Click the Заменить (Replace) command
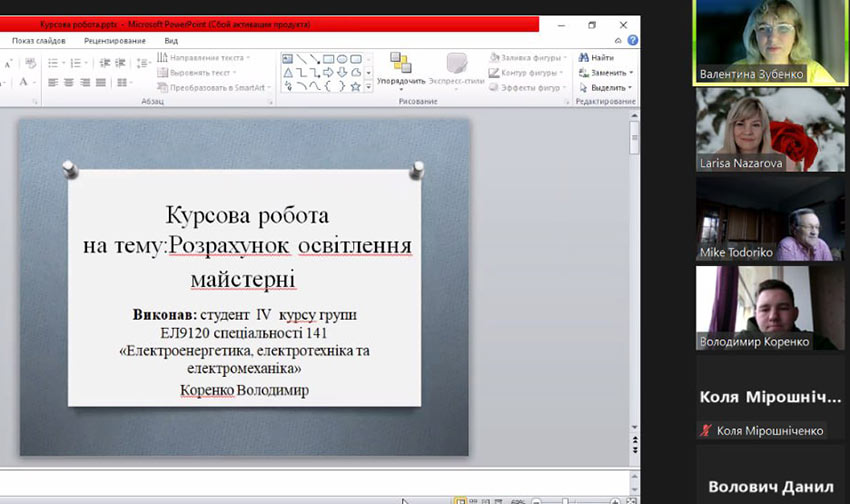The height and width of the screenshot is (504, 850). click(603, 73)
